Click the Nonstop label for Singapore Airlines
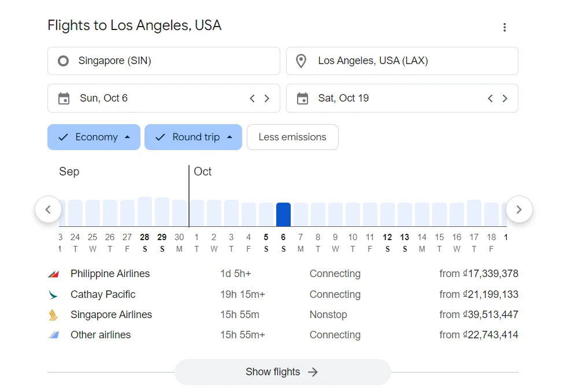The height and width of the screenshot is (392, 571). tap(328, 315)
